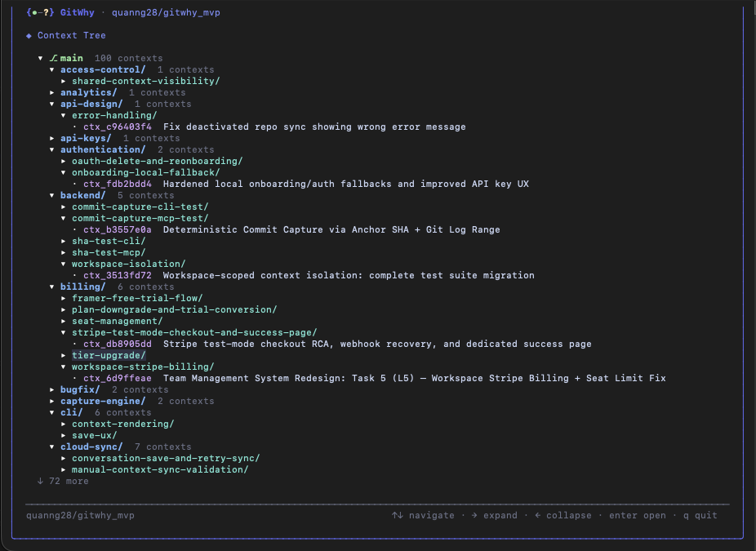This screenshot has width=756, height=551.
Task: Expand the capture-engine/ folder arrow
Action: tap(52, 402)
